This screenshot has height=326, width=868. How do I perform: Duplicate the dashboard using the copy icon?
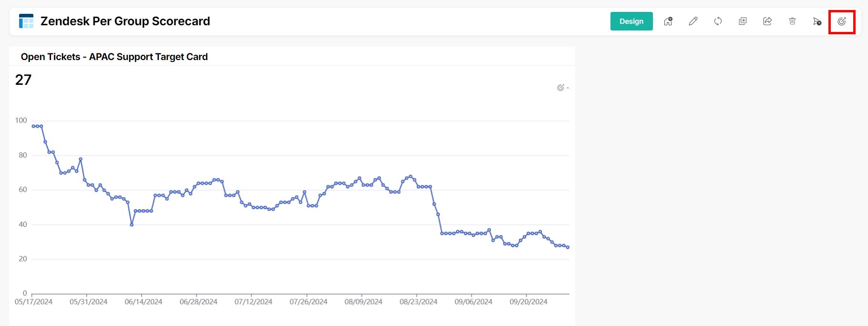click(x=743, y=21)
